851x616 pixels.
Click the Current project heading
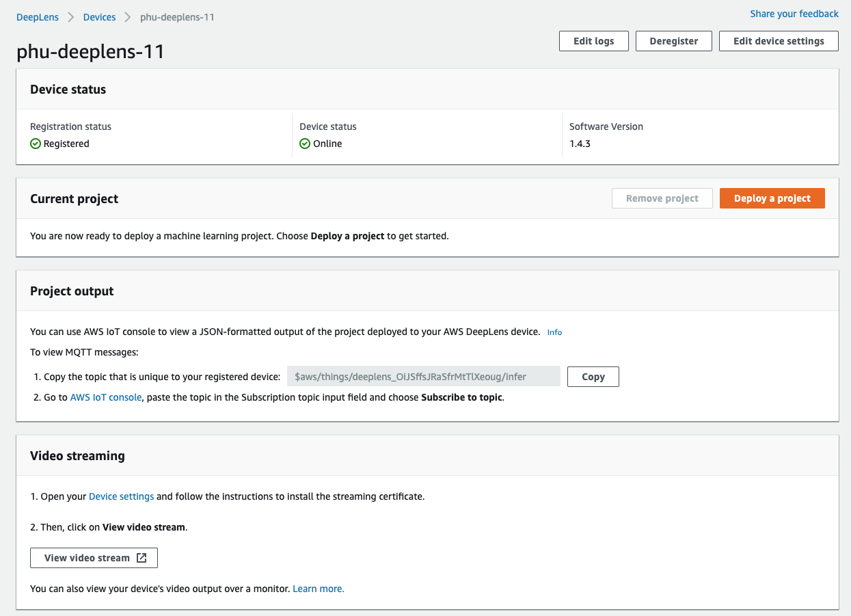(x=75, y=199)
